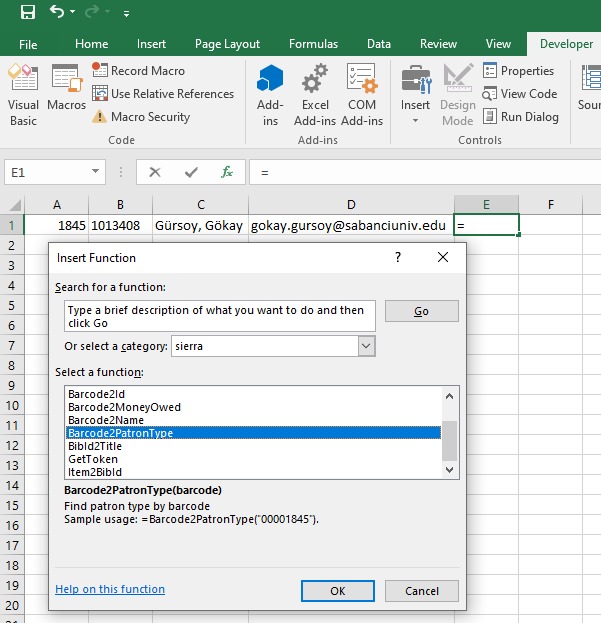This screenshot has width=601, height=623.
Task: Select column F header
Action: pos(551,204)
